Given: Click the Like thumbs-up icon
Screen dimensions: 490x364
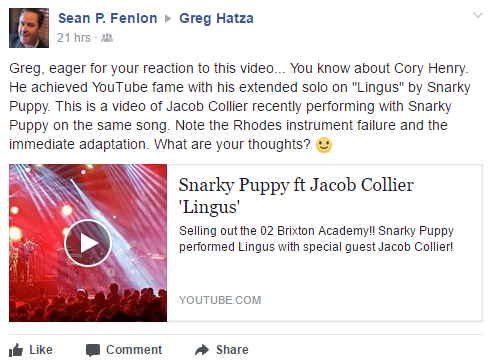Looking at the screenshot, I should (x=16, y=350).
